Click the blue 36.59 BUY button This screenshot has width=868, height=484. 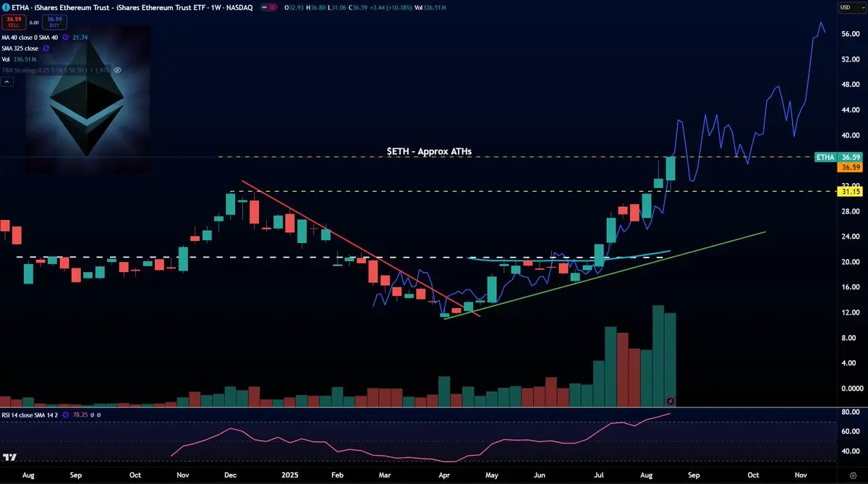tap(54, 22)
